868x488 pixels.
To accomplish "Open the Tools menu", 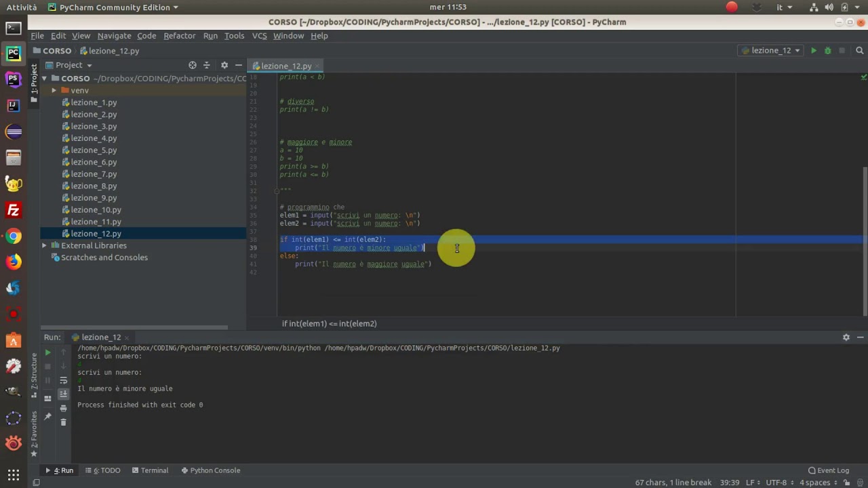I will coord(234,35).
